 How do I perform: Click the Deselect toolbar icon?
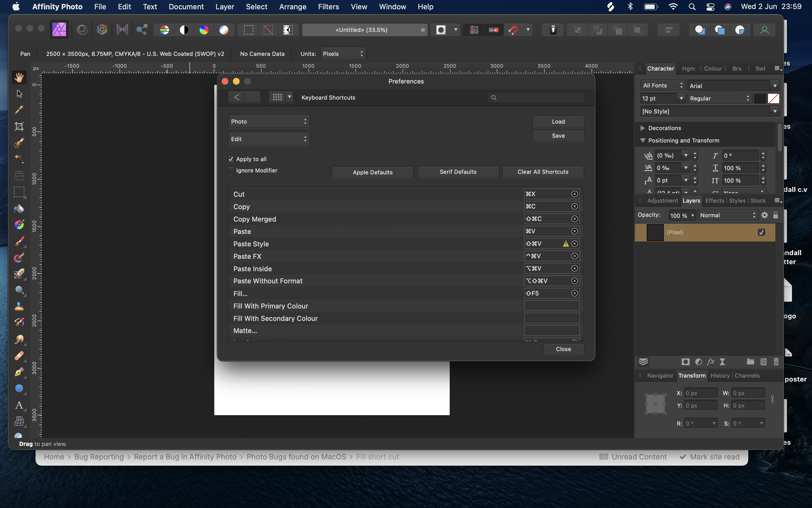(x=268, y=30)
